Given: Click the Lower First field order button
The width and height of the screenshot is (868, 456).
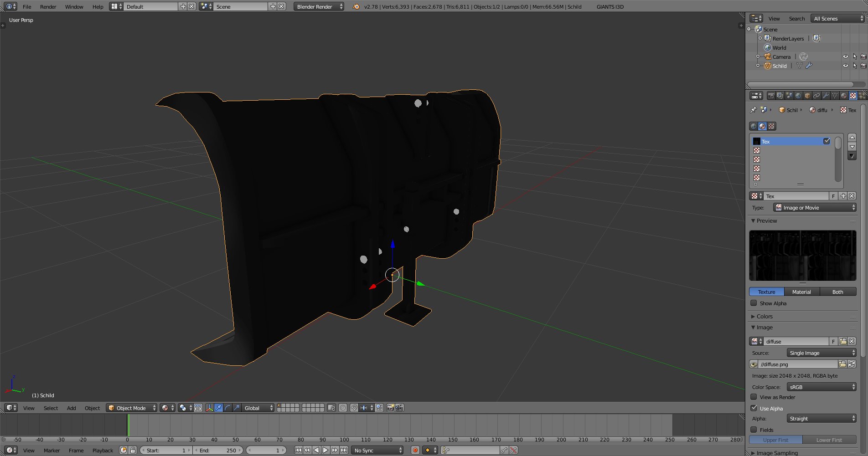Looking at the screenshot, I should coord(829,440).
